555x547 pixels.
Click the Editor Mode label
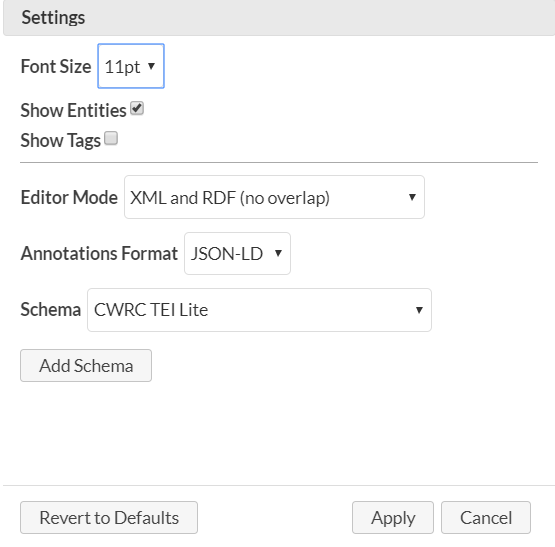coord(69,197)
